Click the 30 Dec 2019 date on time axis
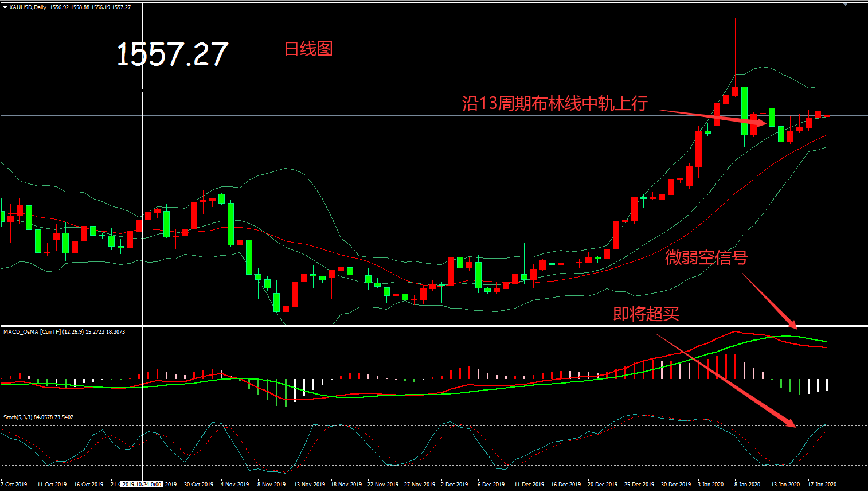The height and width of the screenshot is (492, 868). click(676, 485)
